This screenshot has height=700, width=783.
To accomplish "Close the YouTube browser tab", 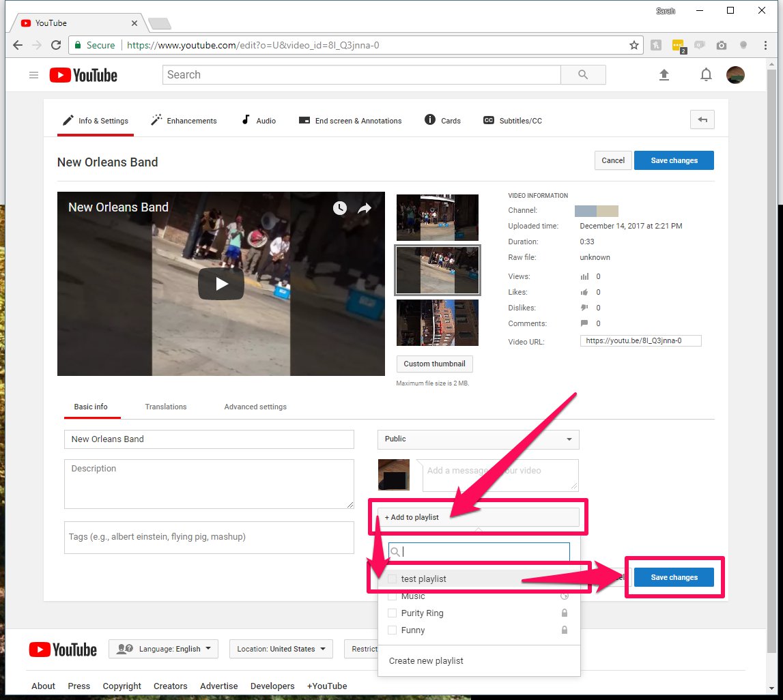I will point(134,23).
